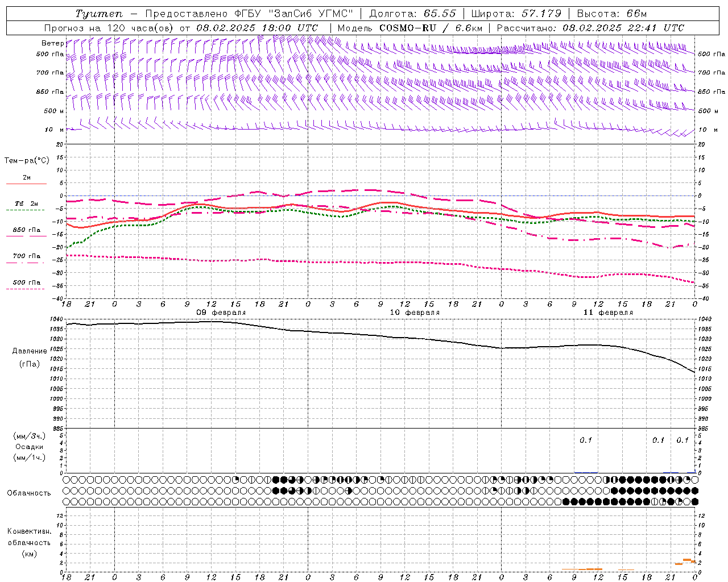Click the "500 м" wind level label on left axis
The height and width of the screenshot is (582, 728).
click(x=54, y=111)
